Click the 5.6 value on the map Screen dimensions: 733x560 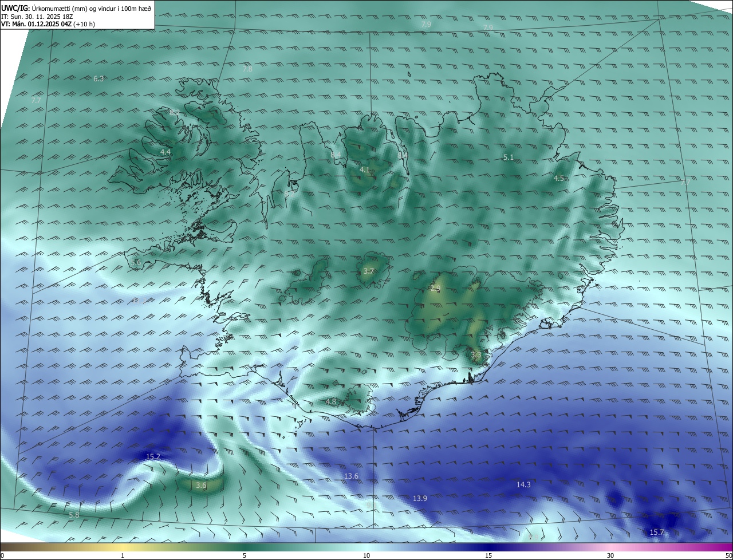pyautogui.click(x=136, y=262)
